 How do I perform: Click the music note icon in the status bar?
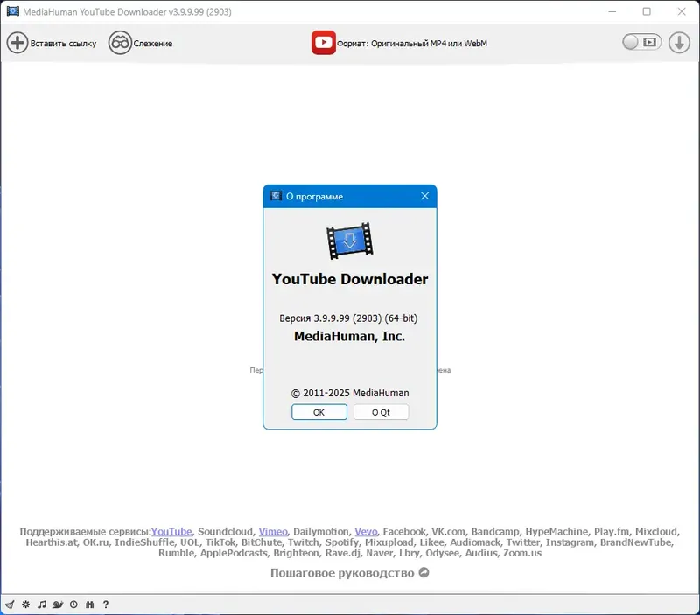(42, 605)
